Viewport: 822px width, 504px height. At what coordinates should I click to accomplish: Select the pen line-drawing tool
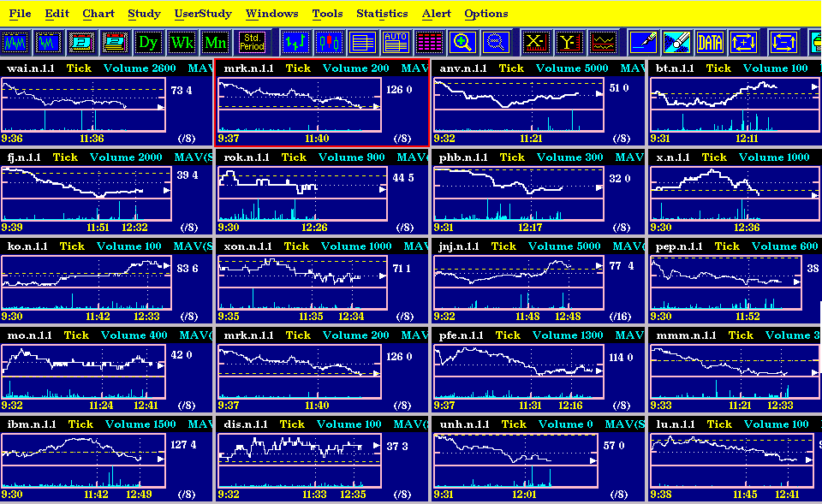click(x=643, y=43)
